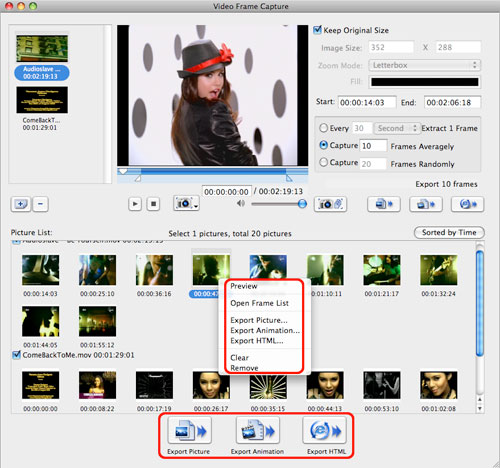Screen dimensions: 500x468
Task: Select the frame thumbnail at 00:00:08:22
Action: point(97,385)
